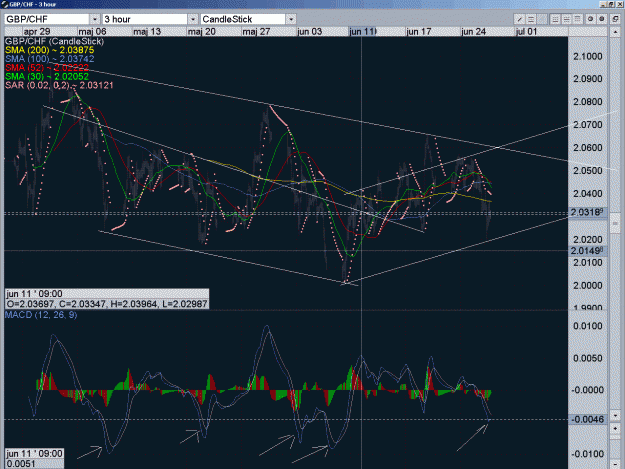Click the plus button next to MACD panel
The height and width of the screenshot is (469, 625).
pyautogui.click(x=615, y=428)
